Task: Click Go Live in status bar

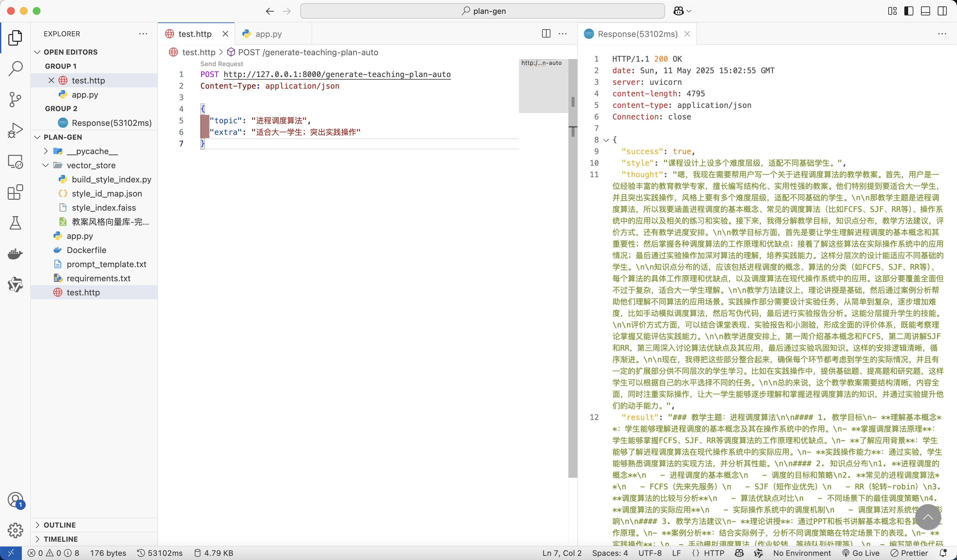Action: coord(861,553)
